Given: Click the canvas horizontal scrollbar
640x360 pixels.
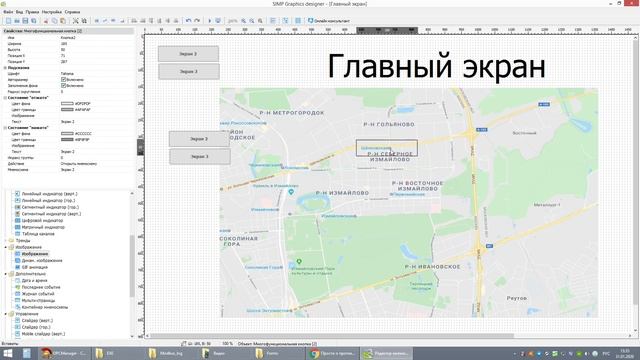Looking at the screenshot, I should tap(331, 336).
